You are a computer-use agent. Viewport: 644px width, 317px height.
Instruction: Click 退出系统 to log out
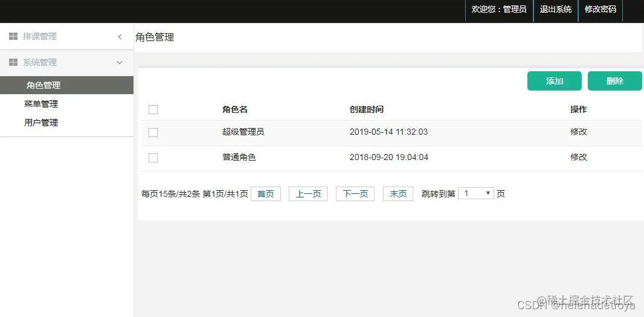point(556,10)
